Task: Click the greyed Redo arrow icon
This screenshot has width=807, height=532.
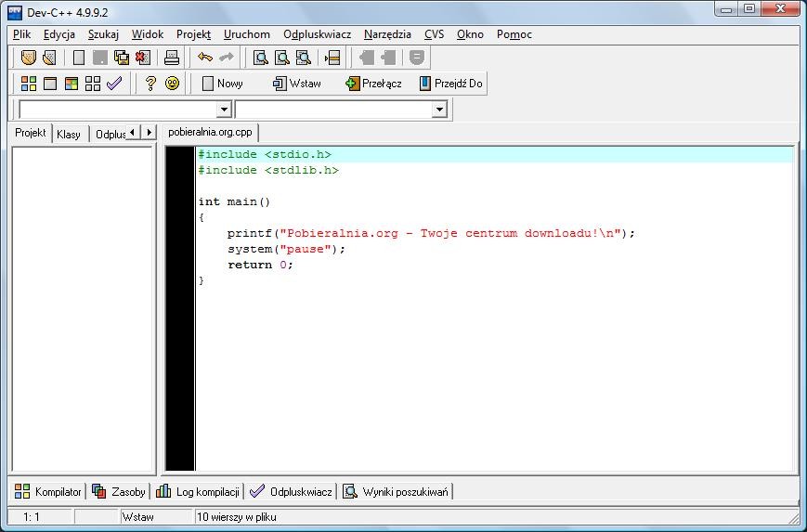Action: click(x=227, y=58)
